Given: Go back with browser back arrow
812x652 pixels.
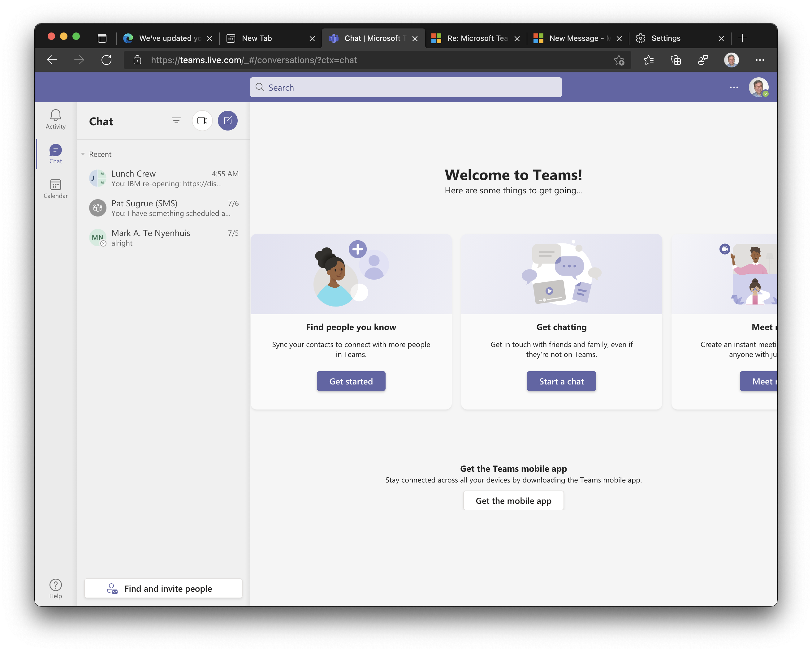Looking at the screenshot, I should [52, 60].
